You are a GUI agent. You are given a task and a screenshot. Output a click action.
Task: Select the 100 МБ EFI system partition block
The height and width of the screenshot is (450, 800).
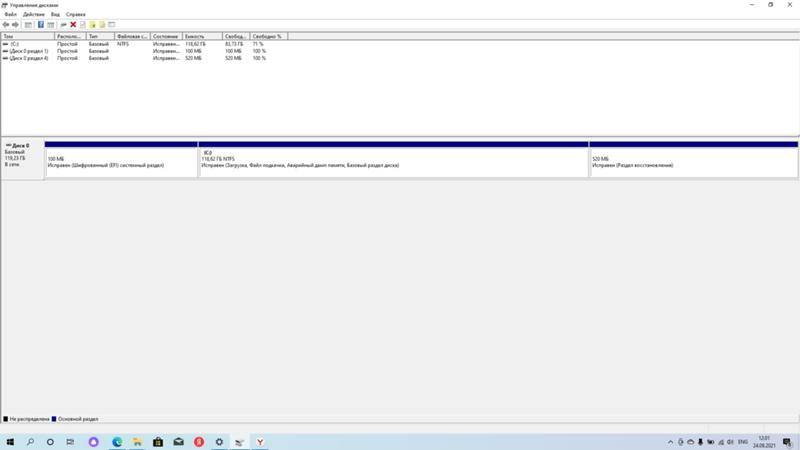tap(121, 160)
